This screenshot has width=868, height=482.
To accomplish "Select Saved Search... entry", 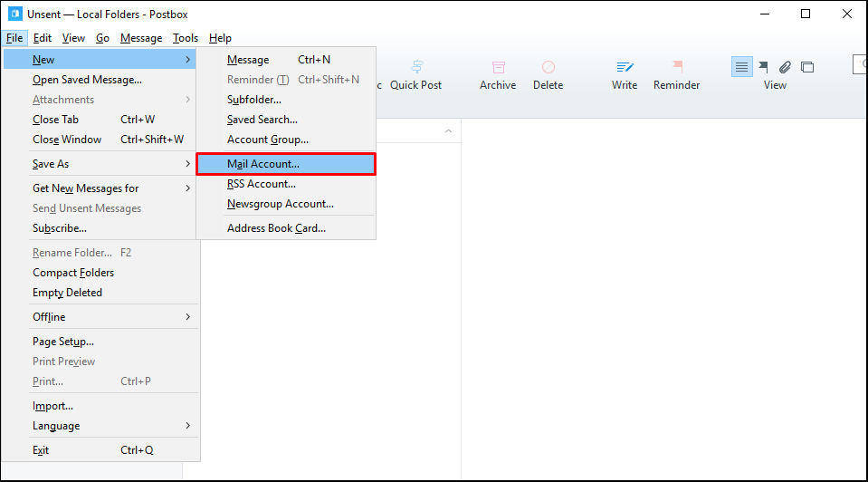I will (x=286, y=120).
